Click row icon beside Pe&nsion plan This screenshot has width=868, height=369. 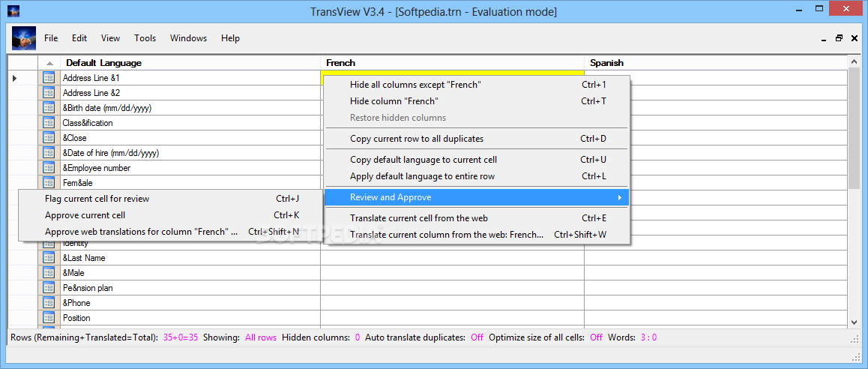click(x=49, y=287)
